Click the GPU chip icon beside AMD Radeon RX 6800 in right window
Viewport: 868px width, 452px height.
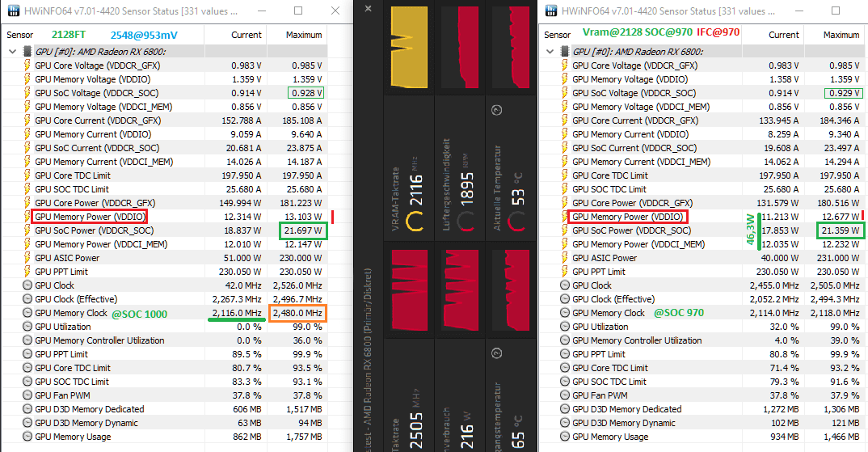[x=565, y=52]
